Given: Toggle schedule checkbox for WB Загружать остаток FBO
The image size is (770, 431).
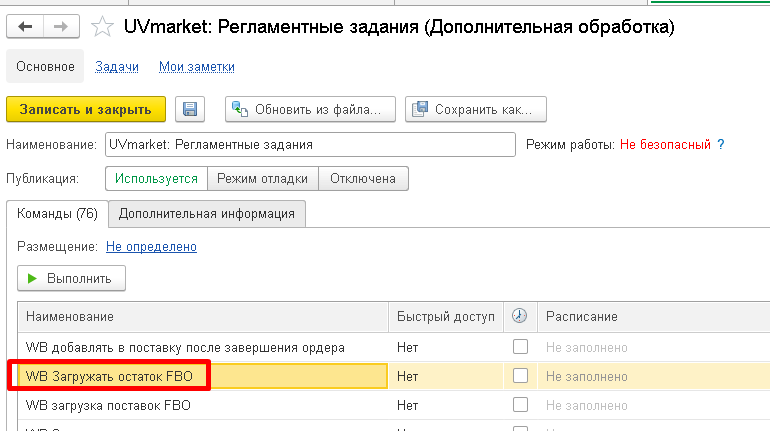Looking at the screenshot, I should [520, 376].
